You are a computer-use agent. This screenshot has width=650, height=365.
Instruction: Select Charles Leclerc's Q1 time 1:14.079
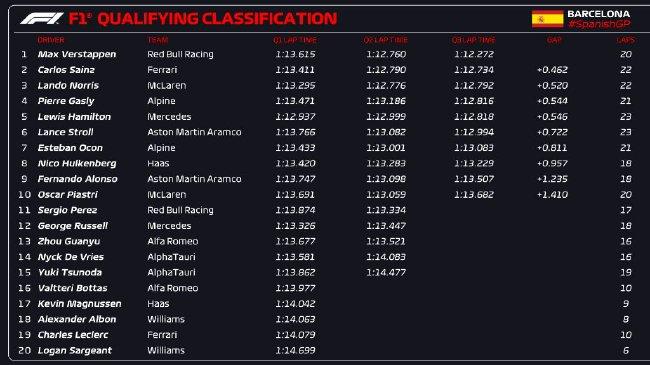pyautogui.click(x=295, y=335)
